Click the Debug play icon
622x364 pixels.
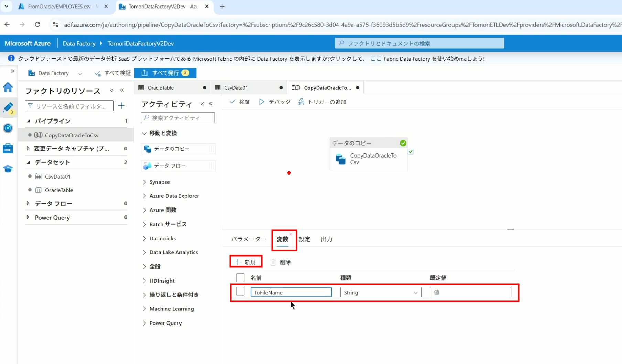click(x=262, y=102)
